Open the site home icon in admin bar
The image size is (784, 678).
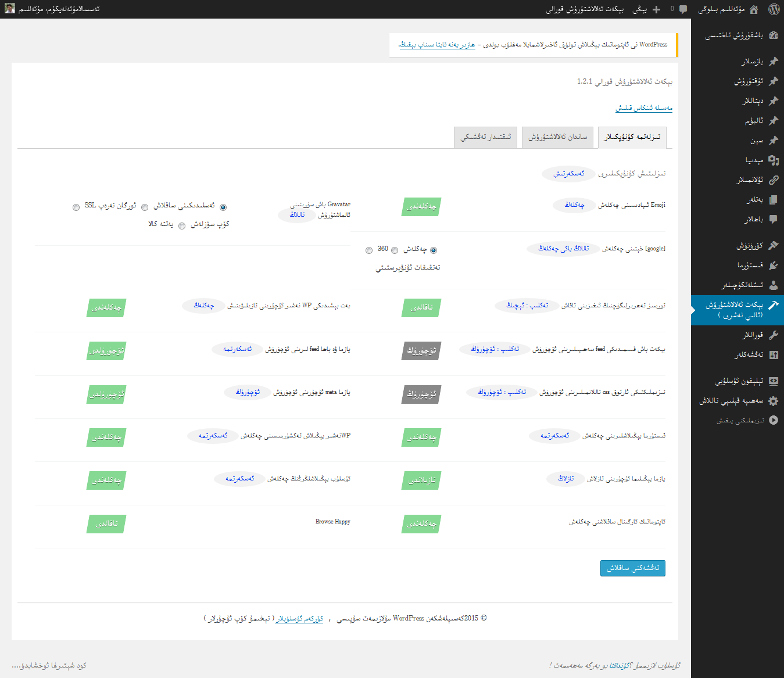(x=754, y=9)
